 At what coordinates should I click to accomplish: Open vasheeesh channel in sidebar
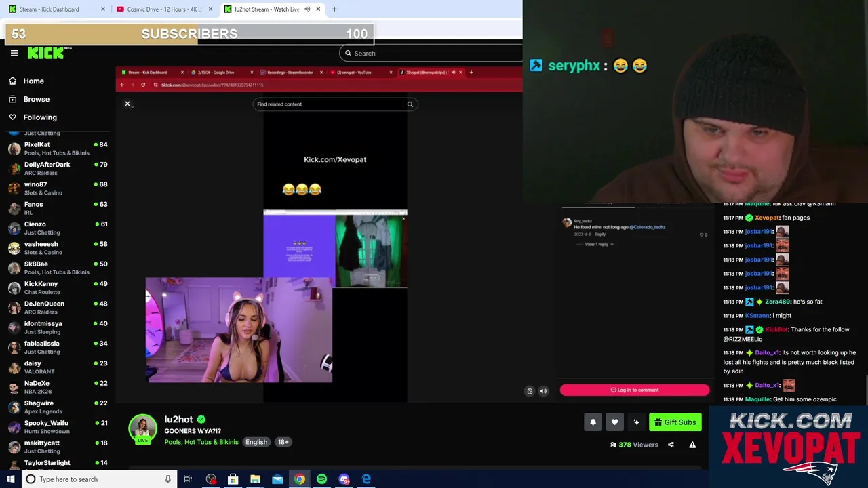(58, 248)
